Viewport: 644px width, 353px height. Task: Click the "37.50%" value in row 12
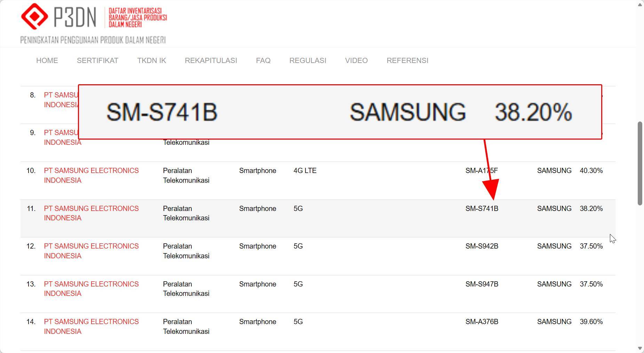[591, 246]
